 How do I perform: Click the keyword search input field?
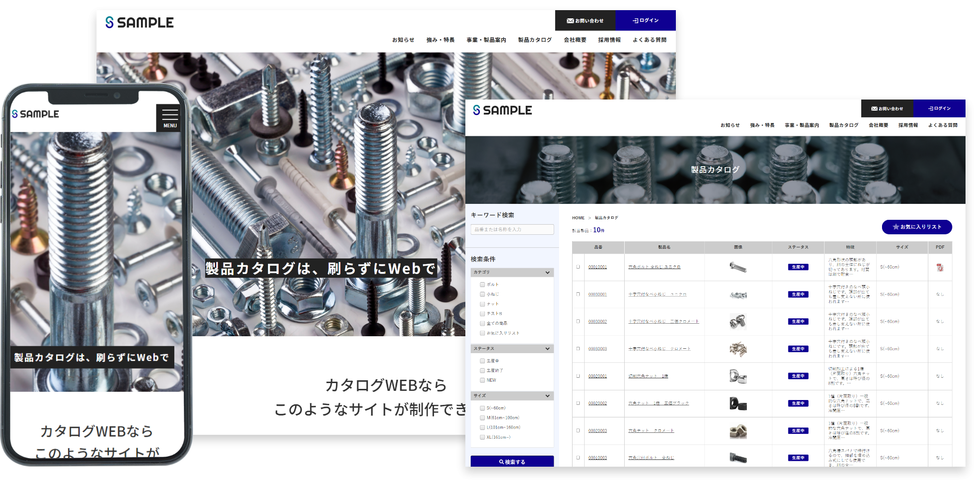click(x=512, y=229)
